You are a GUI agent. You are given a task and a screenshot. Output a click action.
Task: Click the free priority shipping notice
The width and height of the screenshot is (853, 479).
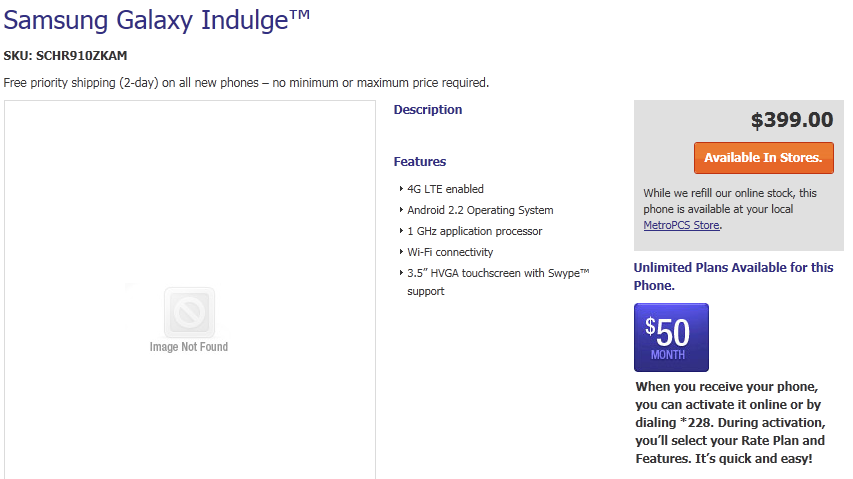(246, 82)
